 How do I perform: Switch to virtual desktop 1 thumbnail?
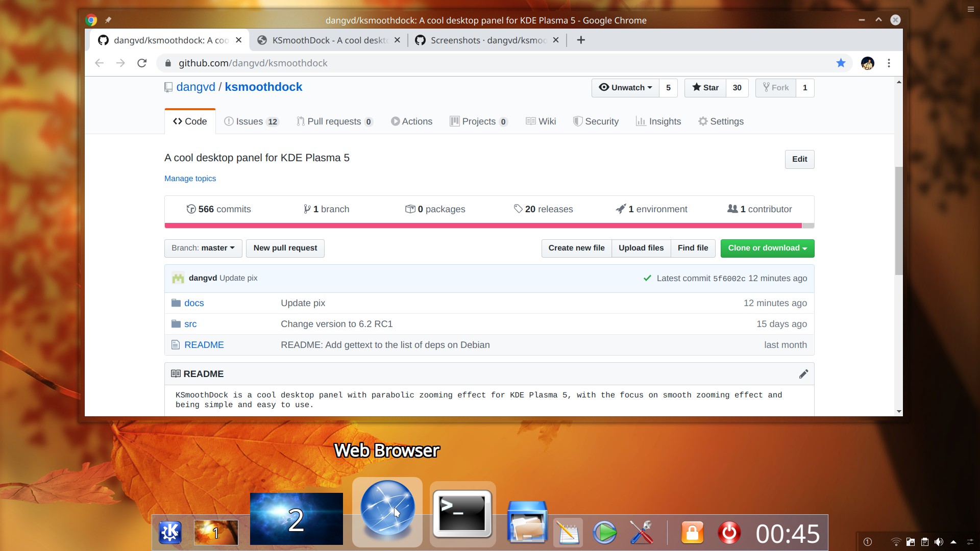click(x=216, y=533)
